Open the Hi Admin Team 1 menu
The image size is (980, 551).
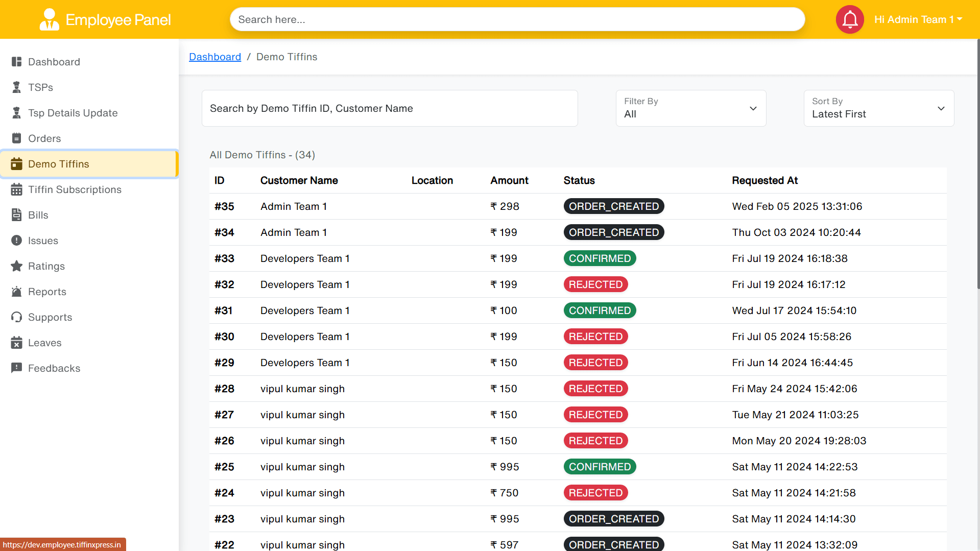click(918, 19)
